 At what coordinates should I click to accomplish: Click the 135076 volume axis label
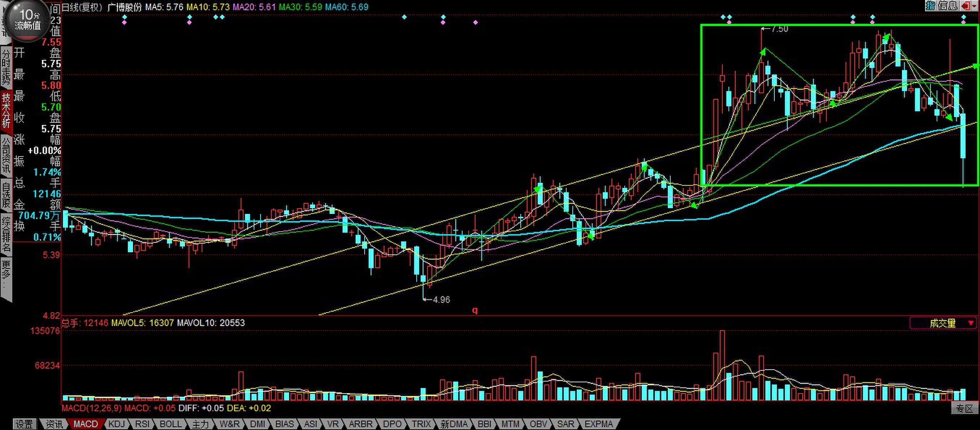tap(45, 330)
